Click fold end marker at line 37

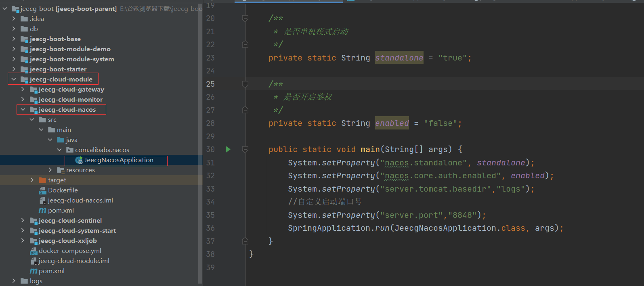[x=245, y=241]
